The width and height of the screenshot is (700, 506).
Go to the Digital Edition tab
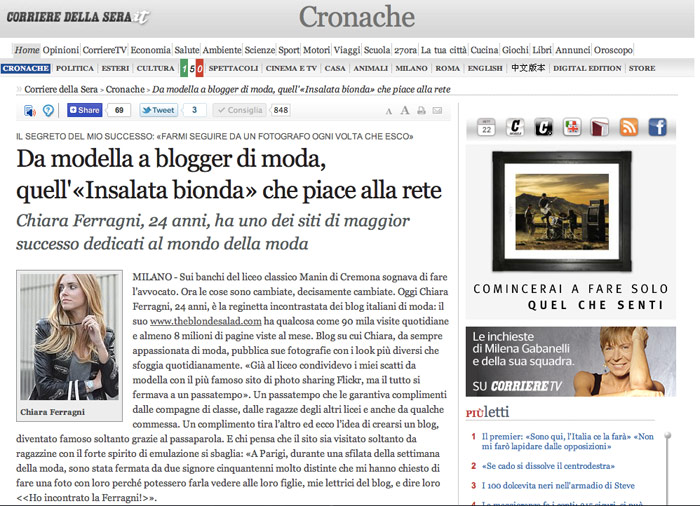(x=585, y=69)
